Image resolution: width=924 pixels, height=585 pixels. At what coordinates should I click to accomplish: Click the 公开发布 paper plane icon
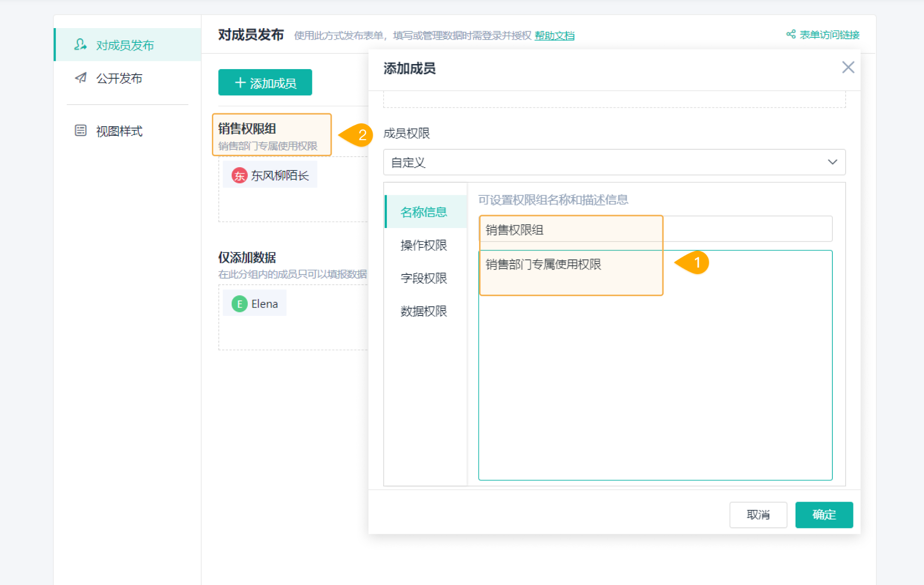pos(81,78)
